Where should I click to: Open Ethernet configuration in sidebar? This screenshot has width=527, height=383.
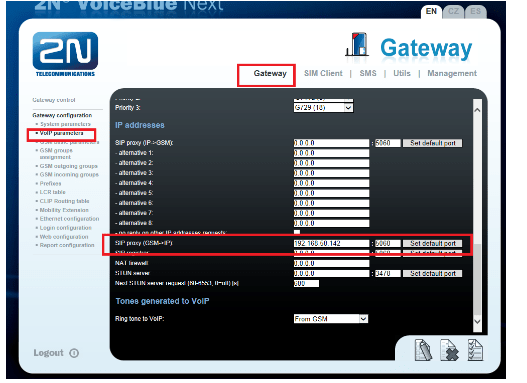tap(70, 219)
